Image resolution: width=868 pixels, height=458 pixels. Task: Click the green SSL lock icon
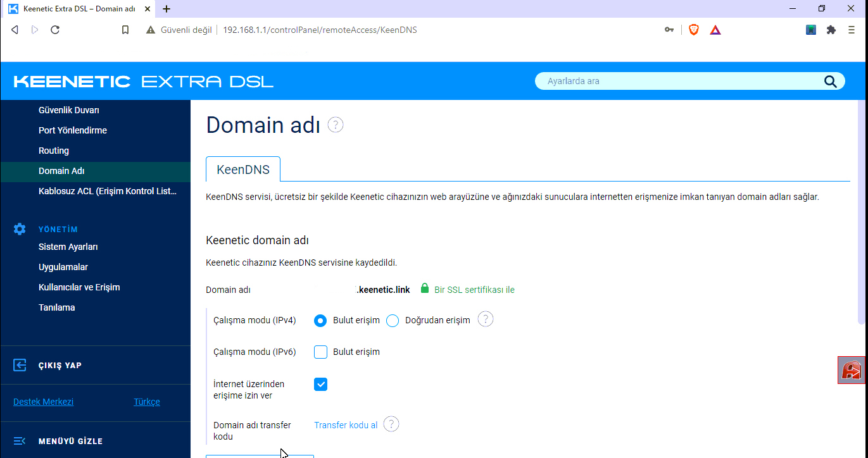[x=425, y=288]
